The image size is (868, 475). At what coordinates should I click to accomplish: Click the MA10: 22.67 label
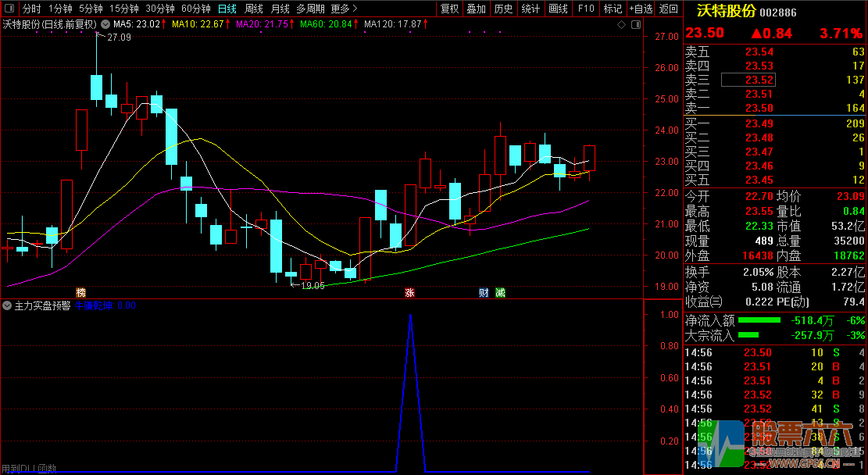(198, 24)
